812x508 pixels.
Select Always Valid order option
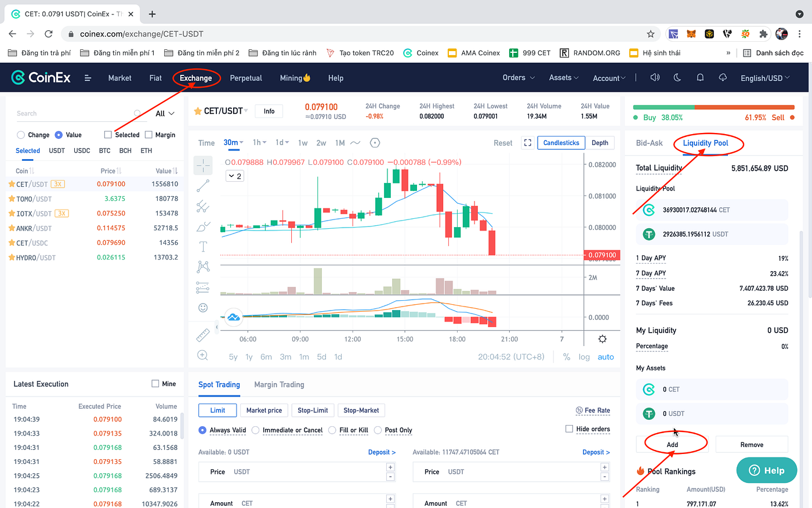(x=202, y=430)
